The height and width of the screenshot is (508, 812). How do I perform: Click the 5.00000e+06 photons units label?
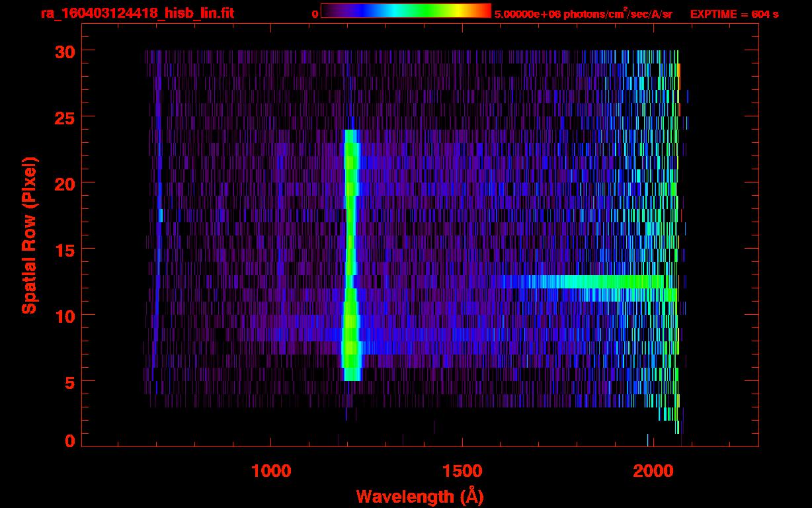tap(583, 13)
